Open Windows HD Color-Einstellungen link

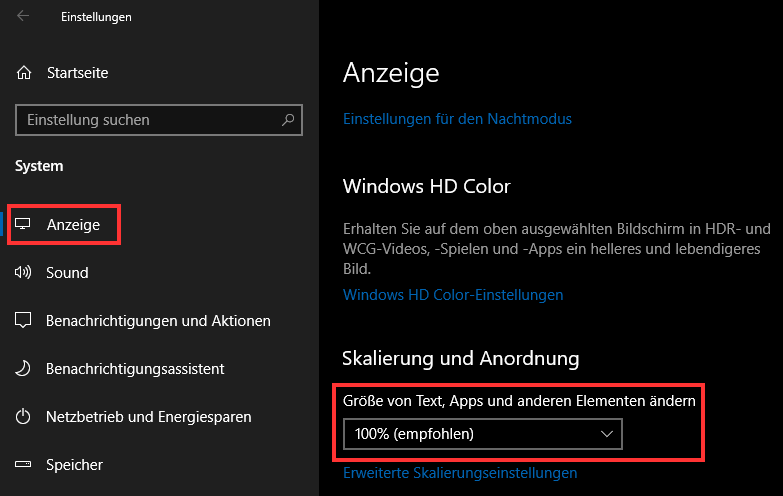pos(453,295)
